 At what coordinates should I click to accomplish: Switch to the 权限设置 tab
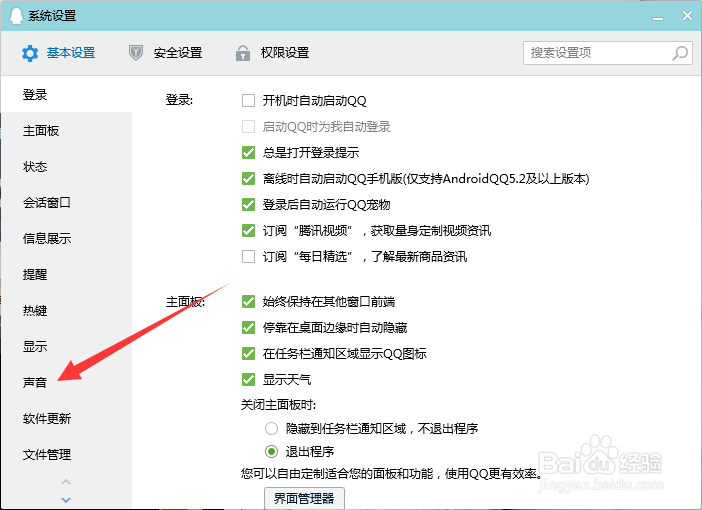coord(272,53)
